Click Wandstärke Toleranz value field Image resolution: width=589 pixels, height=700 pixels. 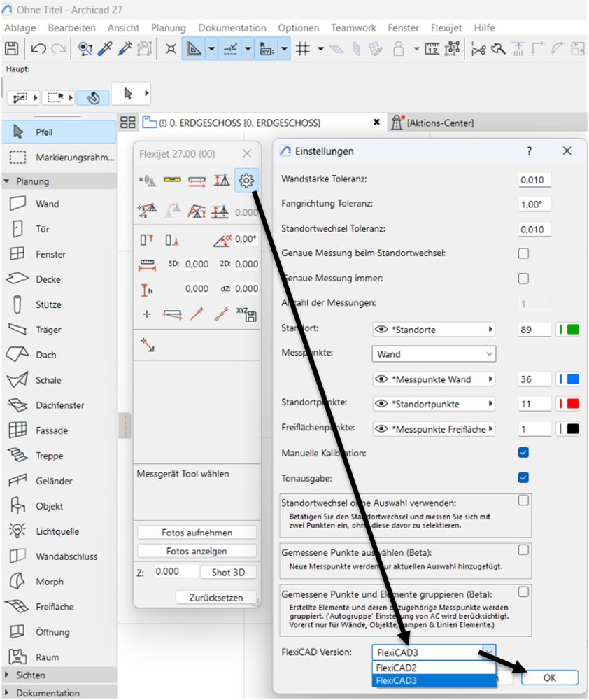pos(534,179)
